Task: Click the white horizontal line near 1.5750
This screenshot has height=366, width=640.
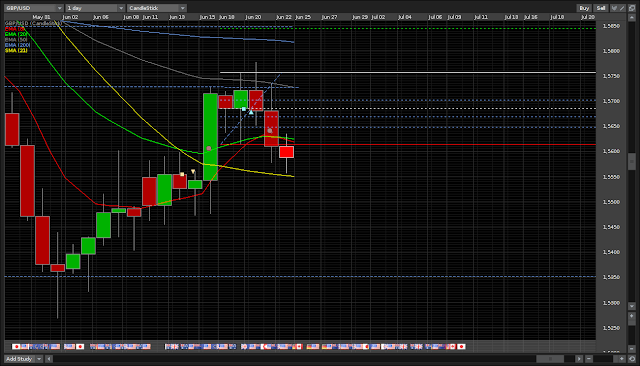Action: (x=408, y=73)
